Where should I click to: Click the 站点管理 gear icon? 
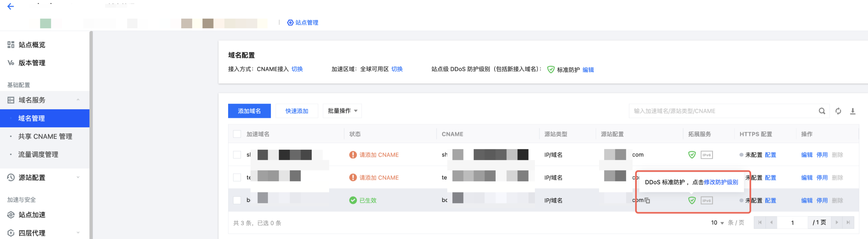point(290,23)
